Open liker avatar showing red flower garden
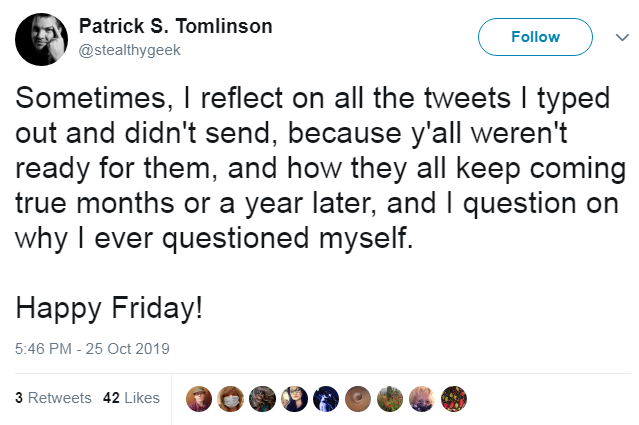Screen dimensions: 639x425 [390, 399]
